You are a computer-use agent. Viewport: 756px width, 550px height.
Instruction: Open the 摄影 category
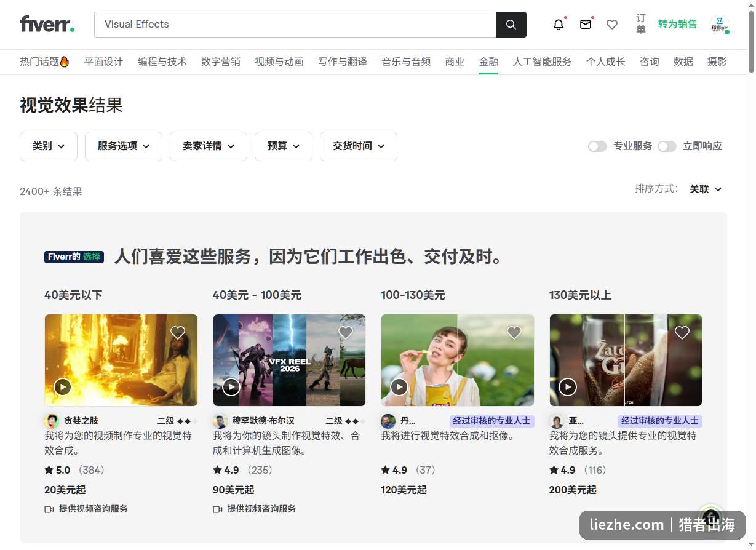pyautogui.click(x=717, y=62)
